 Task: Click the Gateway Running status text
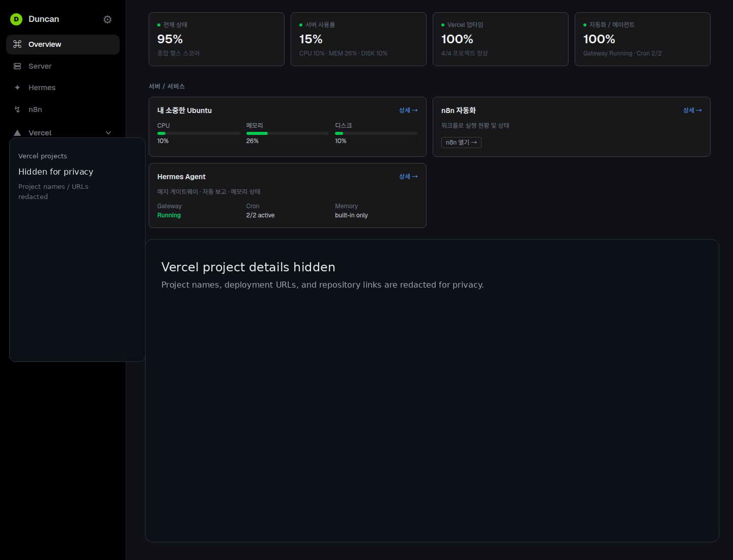(169, 215)
